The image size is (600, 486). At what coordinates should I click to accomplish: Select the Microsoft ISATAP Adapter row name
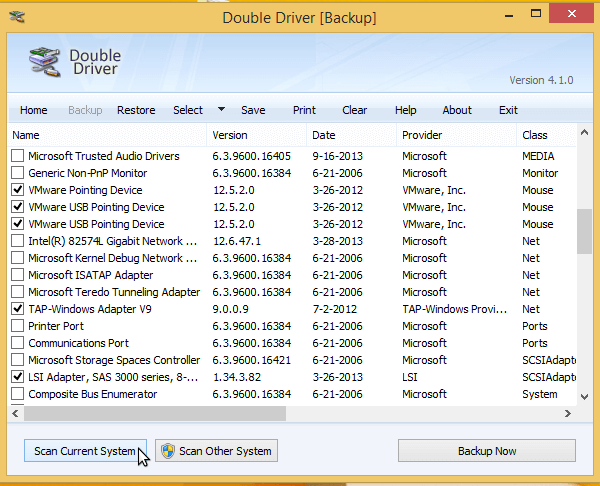(x=91, y=275)
